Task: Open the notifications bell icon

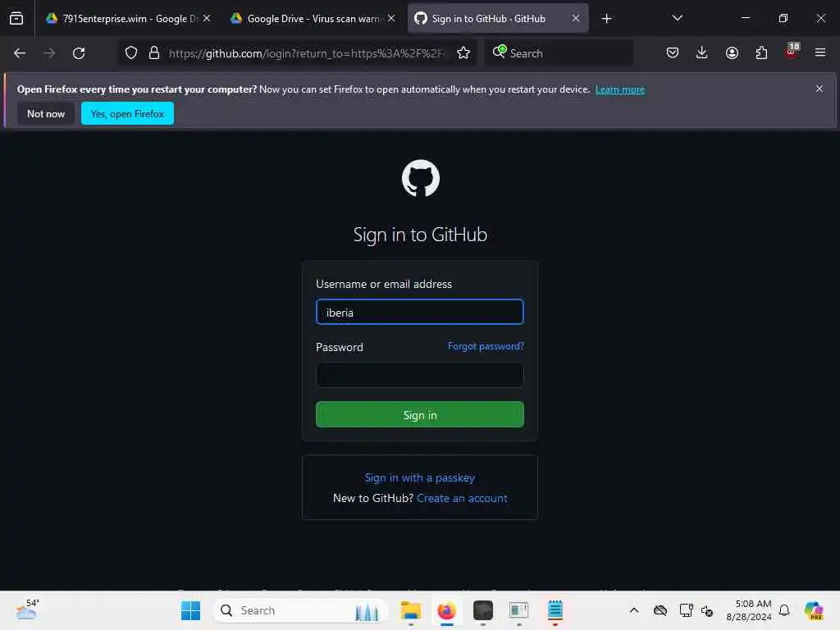Action: 784,610
